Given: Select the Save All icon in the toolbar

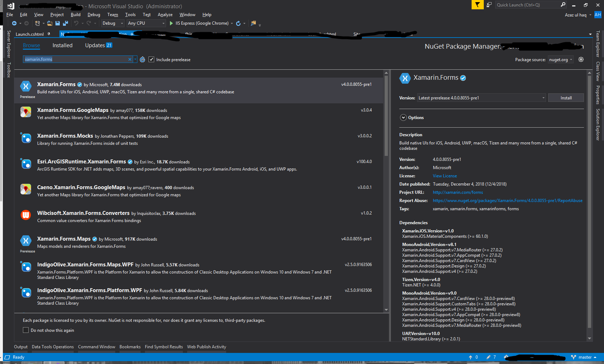Looking at the screenshot, I should pos(65,23).
